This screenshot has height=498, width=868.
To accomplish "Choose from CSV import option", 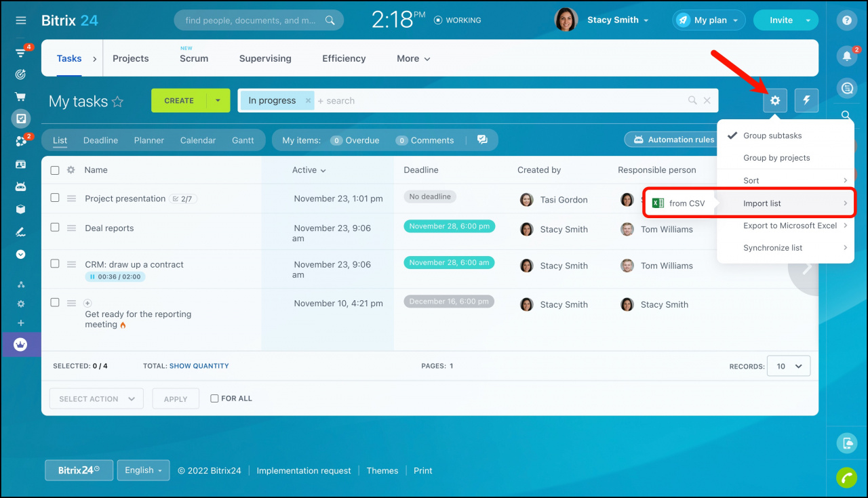I will 678,203.
